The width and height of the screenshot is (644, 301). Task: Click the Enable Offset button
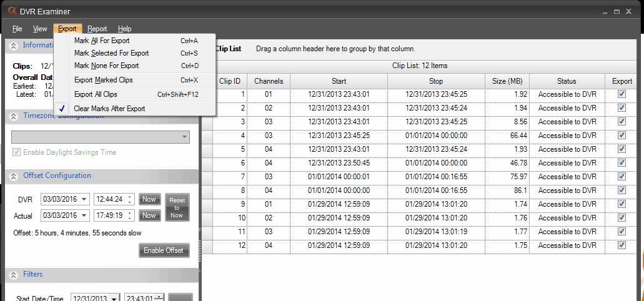164,250
